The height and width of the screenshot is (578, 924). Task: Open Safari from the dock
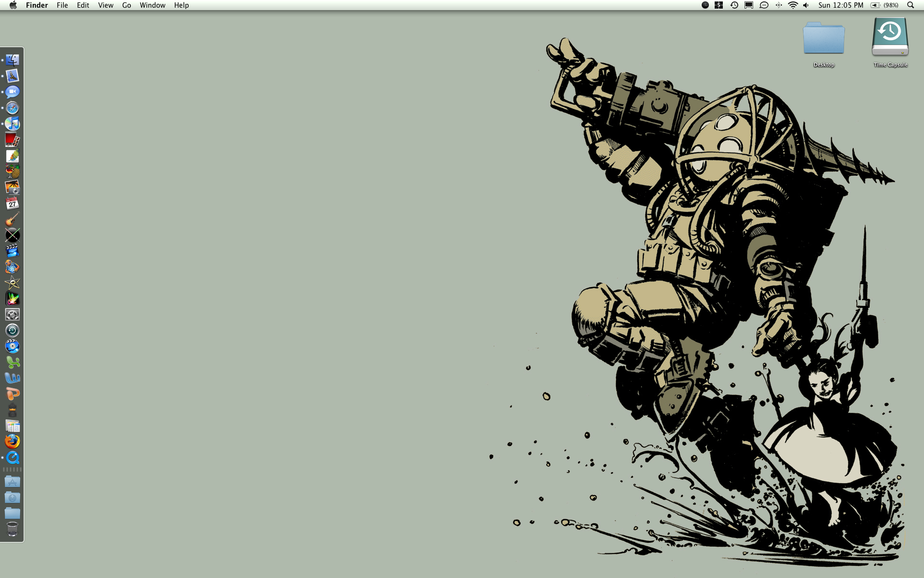[13, 108]
